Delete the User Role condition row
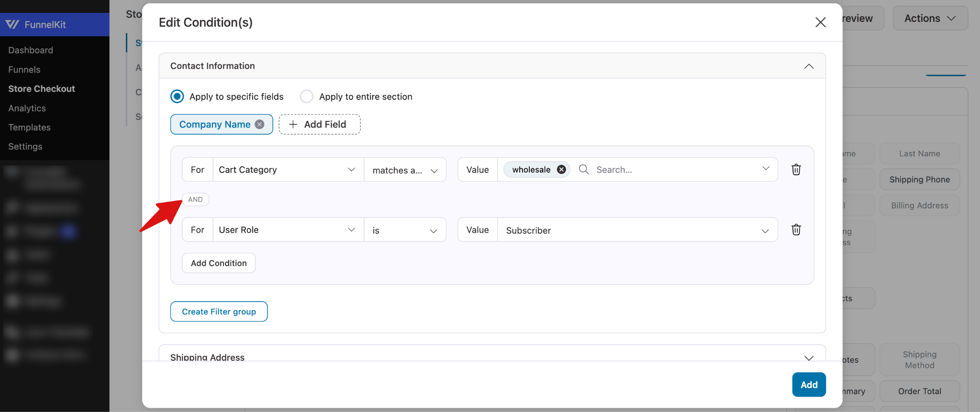This screenshot has width=980, height=412. pyautogui.click(x=796, y=230)
